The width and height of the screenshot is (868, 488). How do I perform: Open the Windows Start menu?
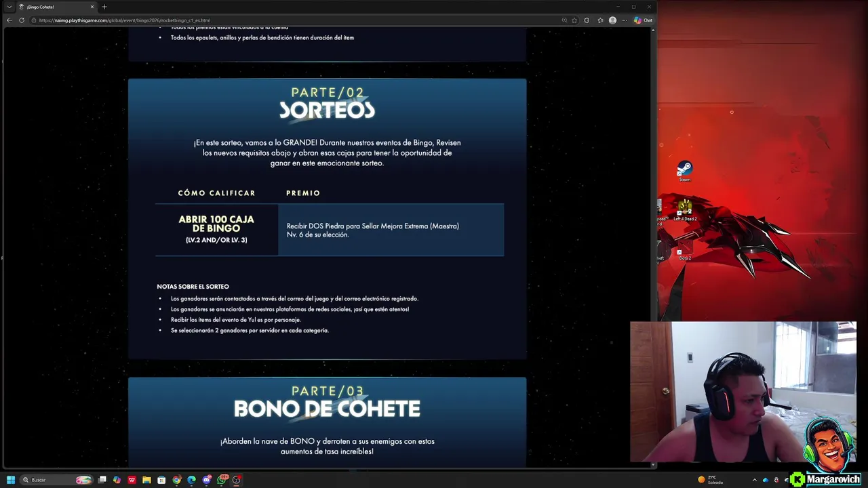pyautogui.click(x=11, y=480)
